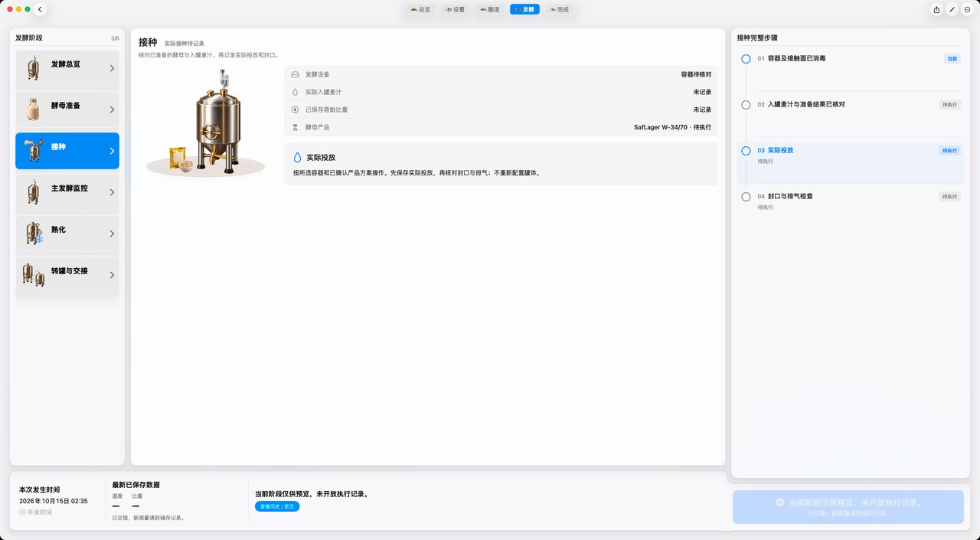Click the gravity icon beside 已保存原始比重
The image size is (980, 540).
coord(295,110)
